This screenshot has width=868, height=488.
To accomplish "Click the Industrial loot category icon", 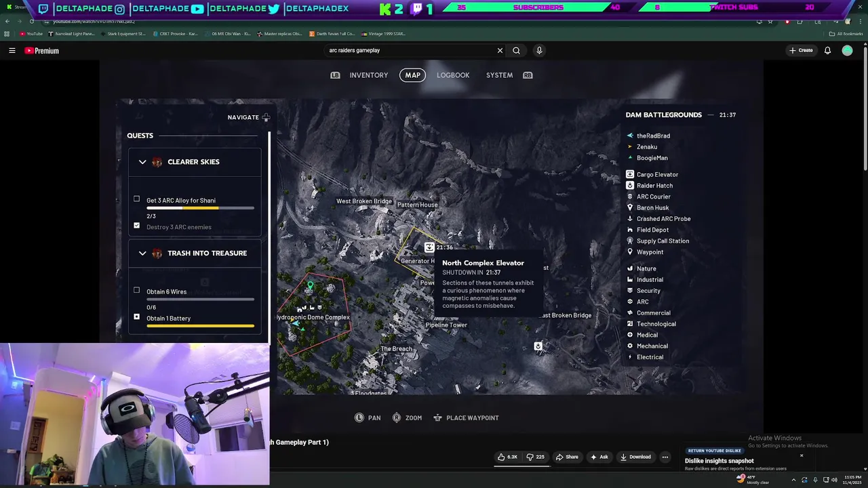I will 630,279.
